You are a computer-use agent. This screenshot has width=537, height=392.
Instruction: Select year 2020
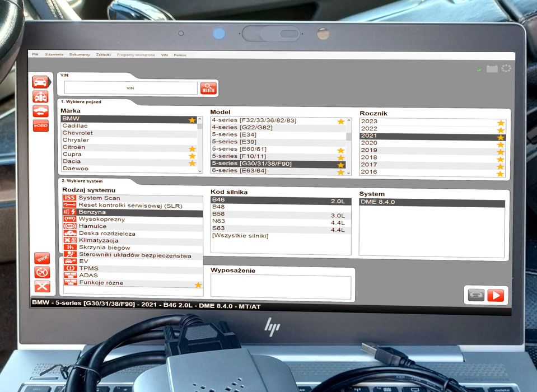(432, 143)
